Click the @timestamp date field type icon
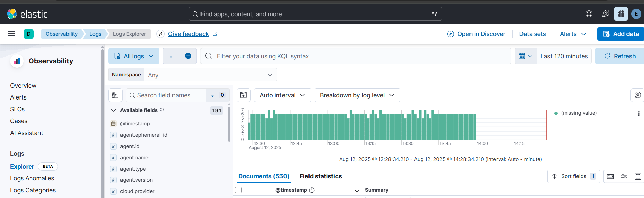644x198 pixels. 113,124
